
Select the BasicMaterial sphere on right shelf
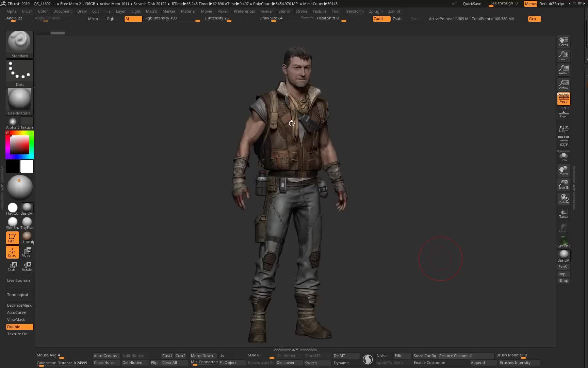pos(563,256)
